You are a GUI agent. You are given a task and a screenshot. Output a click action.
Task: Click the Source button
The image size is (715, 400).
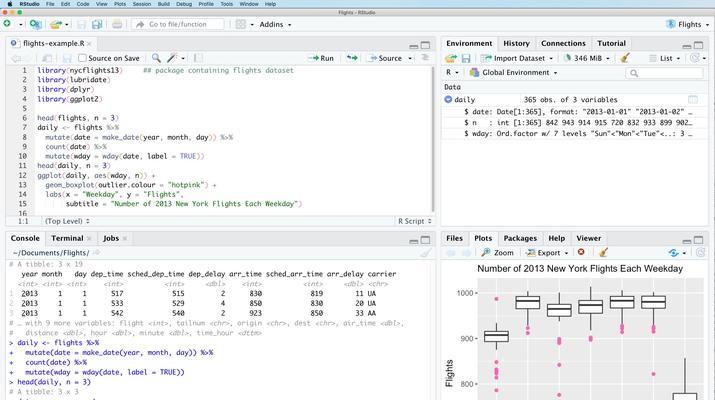pyautogui.click(x=385, y=58)
